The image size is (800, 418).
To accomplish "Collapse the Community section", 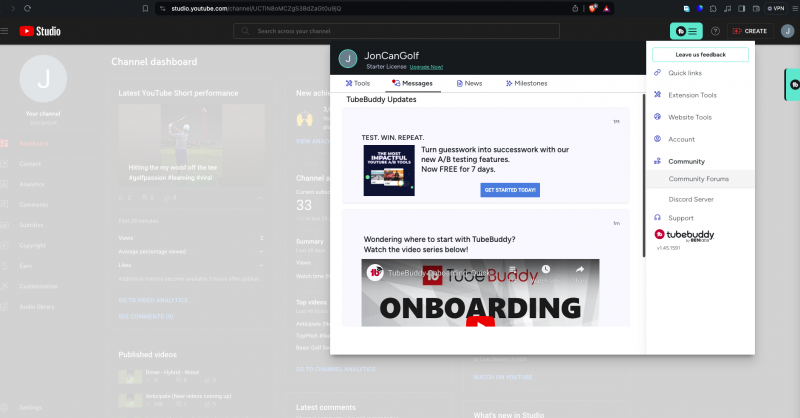I will click(686, 161).
